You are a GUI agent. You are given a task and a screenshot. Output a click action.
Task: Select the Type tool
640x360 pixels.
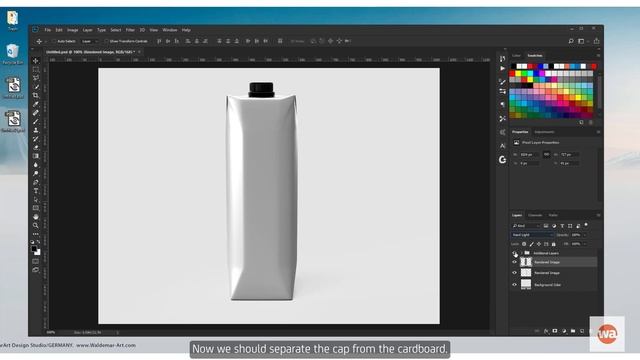tap(36, 191)
